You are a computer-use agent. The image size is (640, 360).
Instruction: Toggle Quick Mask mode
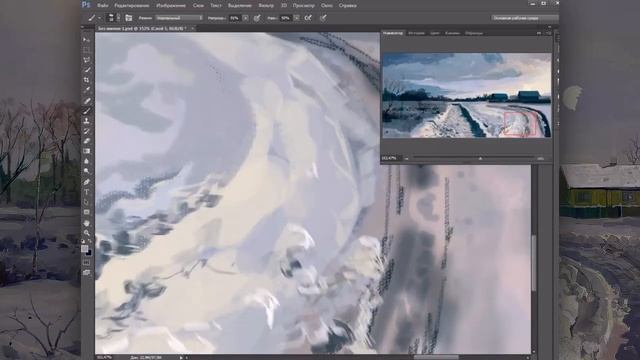pos(87,262)
